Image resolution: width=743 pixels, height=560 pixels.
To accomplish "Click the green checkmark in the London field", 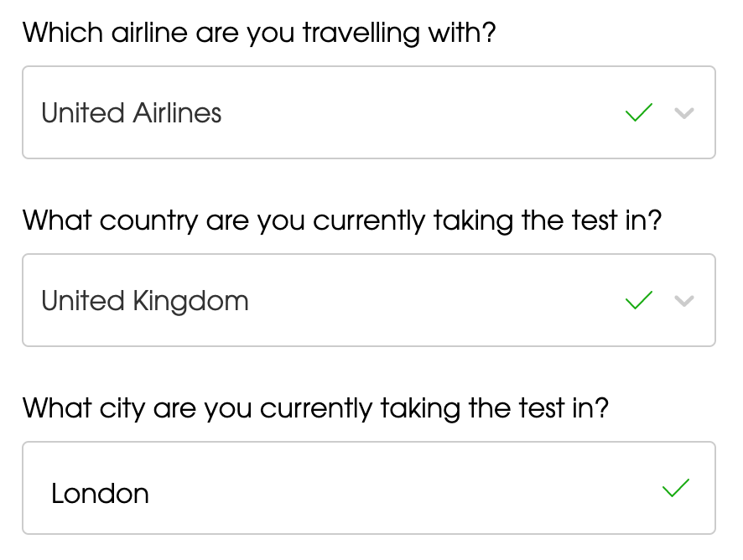I will coord(676,488).
